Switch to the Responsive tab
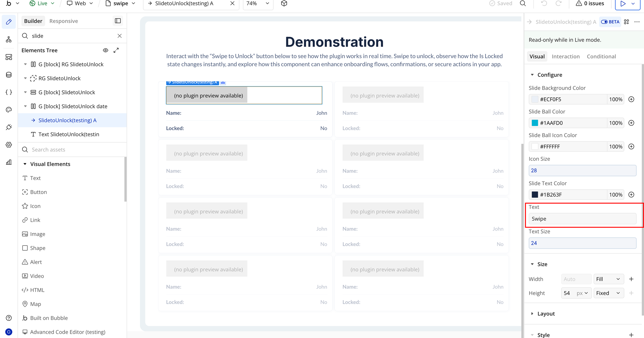The image size is (644, 338). click(64, 21)
